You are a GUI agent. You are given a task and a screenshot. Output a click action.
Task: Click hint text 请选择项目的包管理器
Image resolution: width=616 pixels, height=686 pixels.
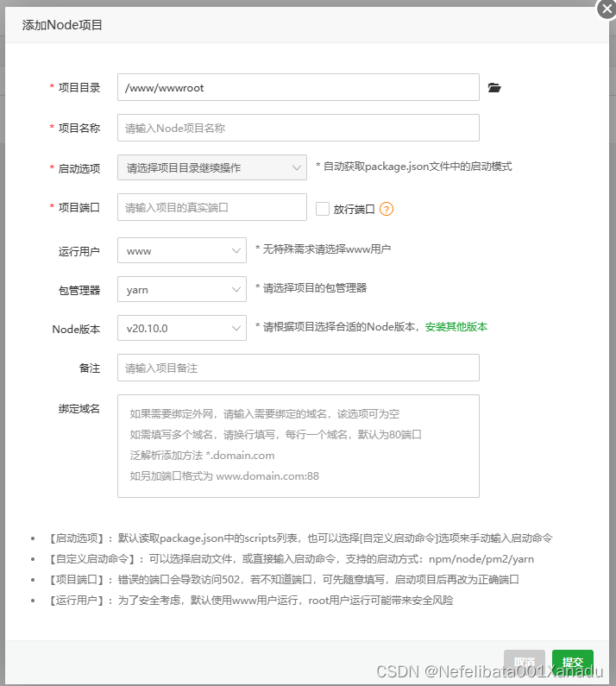315,288
